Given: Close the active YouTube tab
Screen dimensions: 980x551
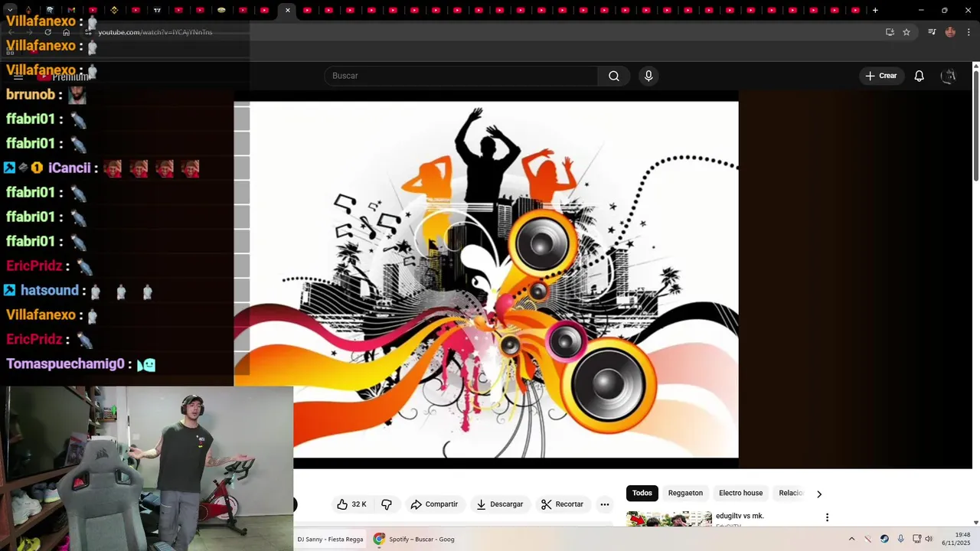Looking at the screenshot, I should [288, 10].
